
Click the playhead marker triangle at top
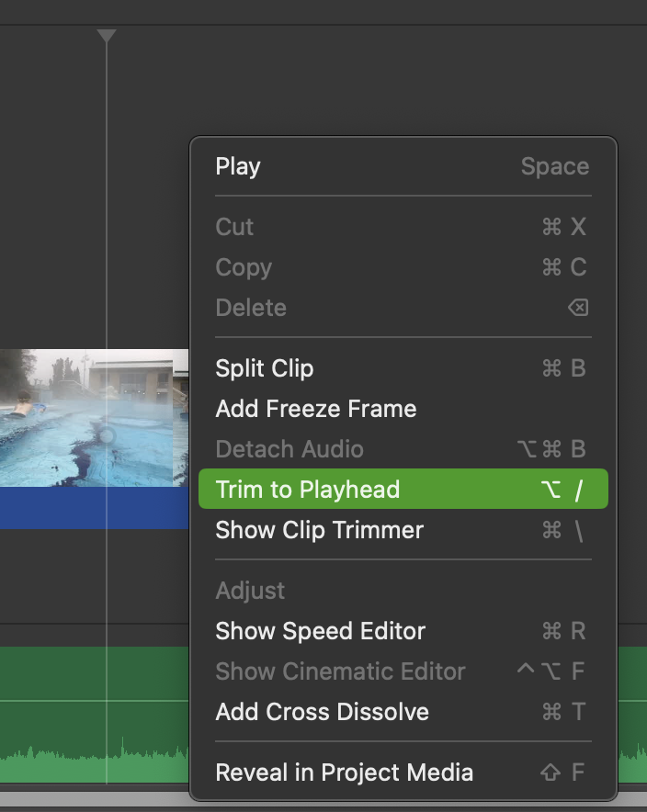[107, 35]
